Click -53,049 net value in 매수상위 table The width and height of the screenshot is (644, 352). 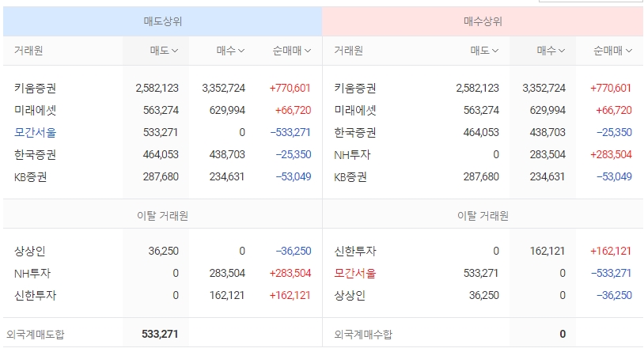(614, 176)
